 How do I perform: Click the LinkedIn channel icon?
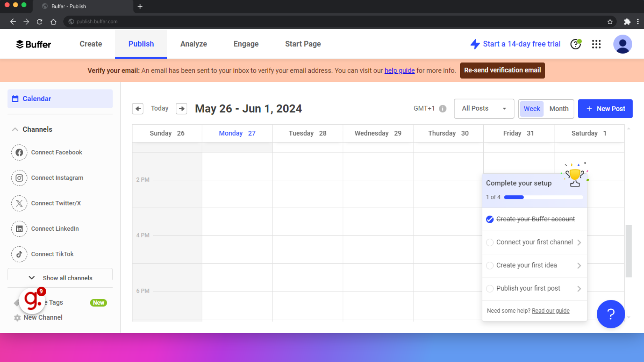click(19, 229)
